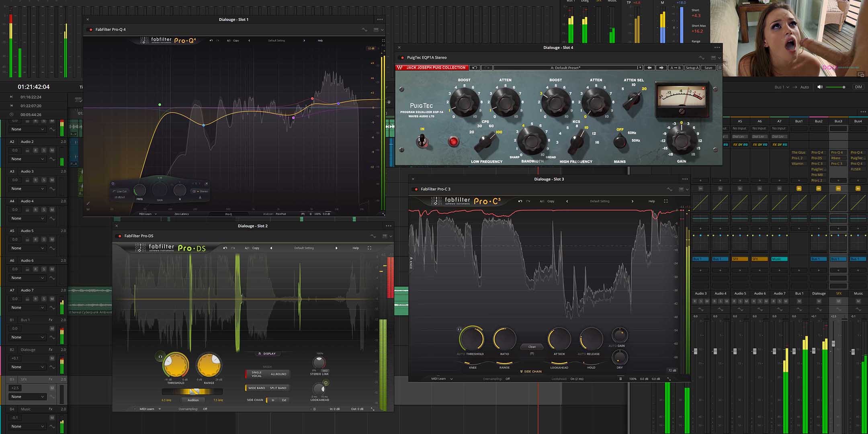Expand Side Chain section in Pro-C 3

click(530, 371)
